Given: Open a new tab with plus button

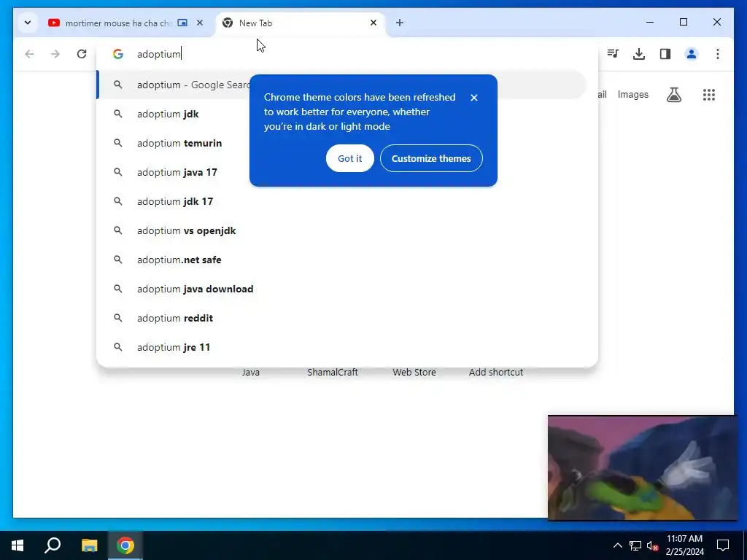Looking at the screenshot, I should click(x=400, y=23).
